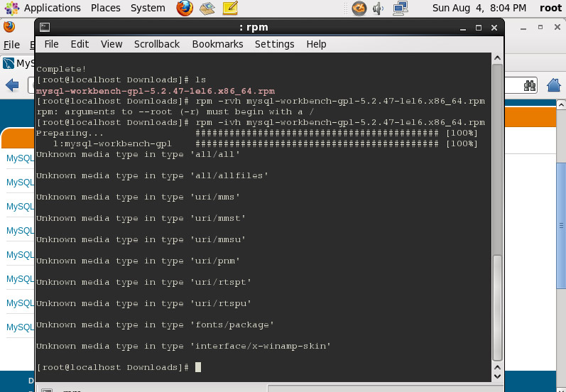Click the Firefox home icon
Screen dimensions: 566x392
(x=554, y=85)
